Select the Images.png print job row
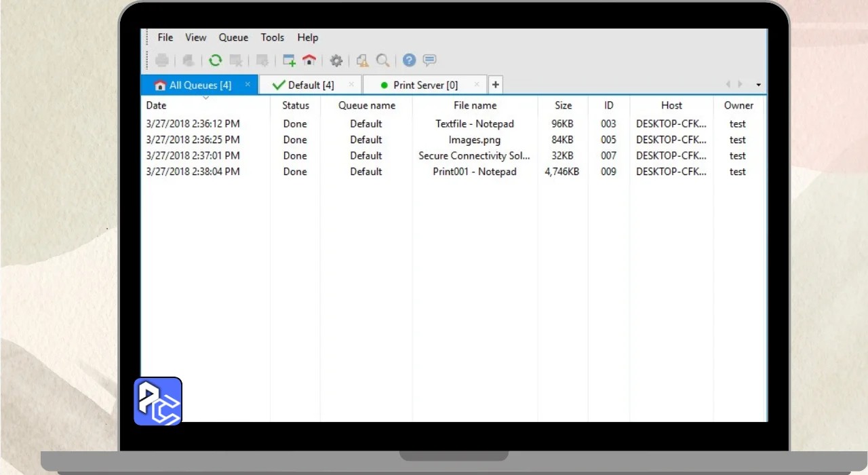 click(x=474, y=140)
